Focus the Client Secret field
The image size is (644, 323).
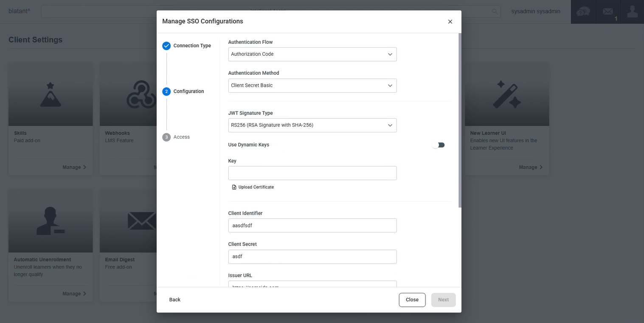[312, 257]
